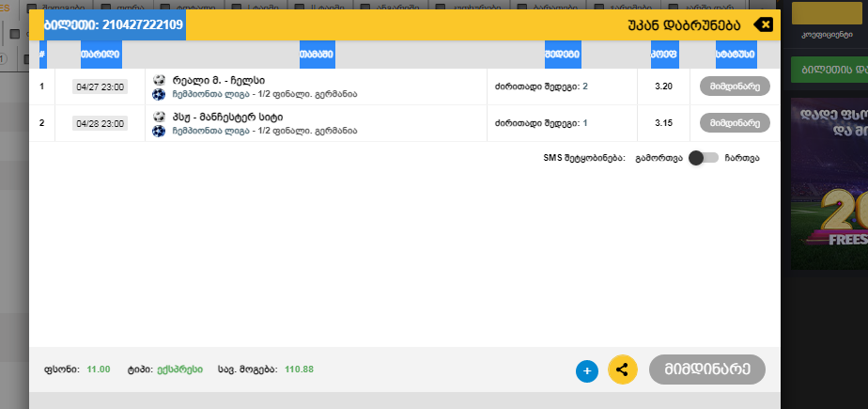
Task: Click the 3.20 odds value
Action: coord(663,87)
